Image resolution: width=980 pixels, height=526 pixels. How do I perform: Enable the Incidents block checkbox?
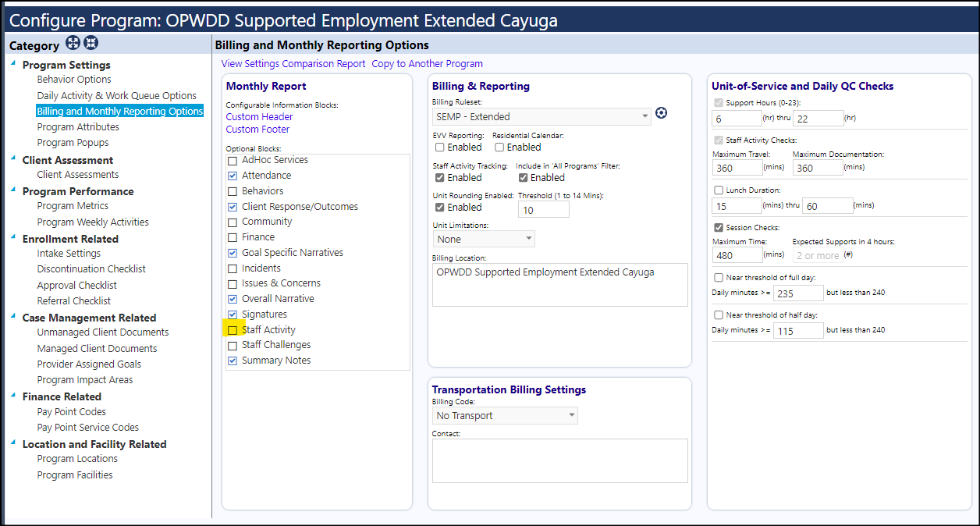coord(233,268)
